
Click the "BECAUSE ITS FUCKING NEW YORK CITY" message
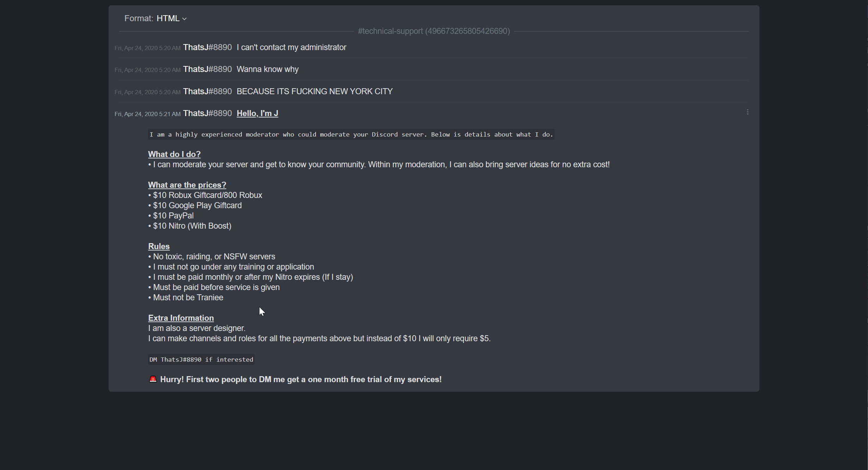314,91
